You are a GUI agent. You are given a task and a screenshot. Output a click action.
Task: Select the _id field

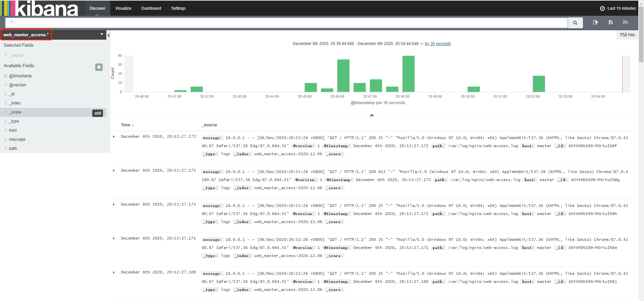click(12, 94)
